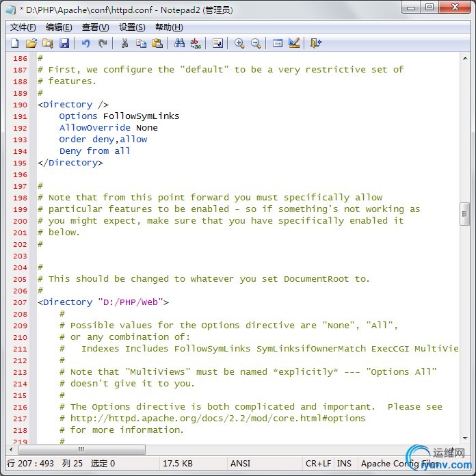
Task: Click the INS insert mode status
Action: (x=344, y=464)
